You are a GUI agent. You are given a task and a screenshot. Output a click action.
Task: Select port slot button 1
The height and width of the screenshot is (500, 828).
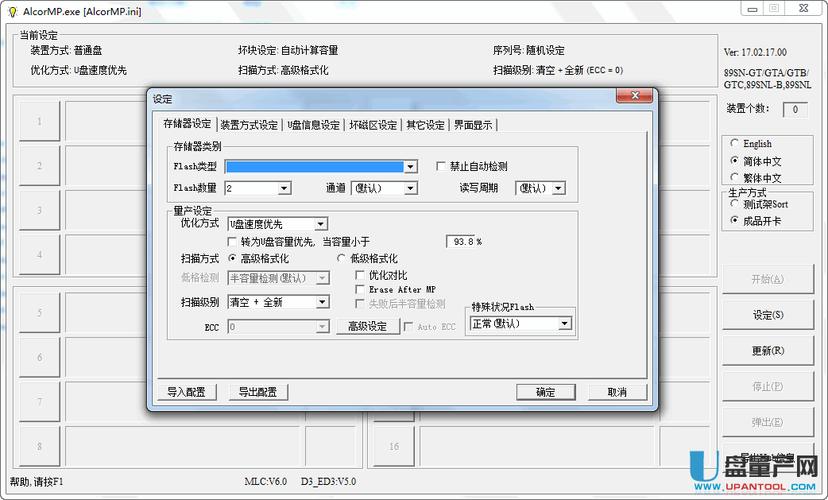pos(40,121)
